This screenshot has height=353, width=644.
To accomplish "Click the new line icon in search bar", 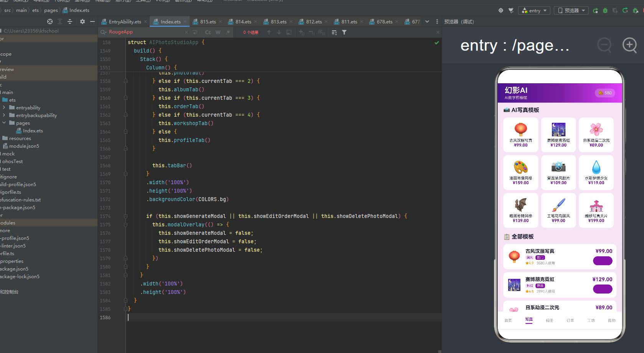I will tap(195, 32).
